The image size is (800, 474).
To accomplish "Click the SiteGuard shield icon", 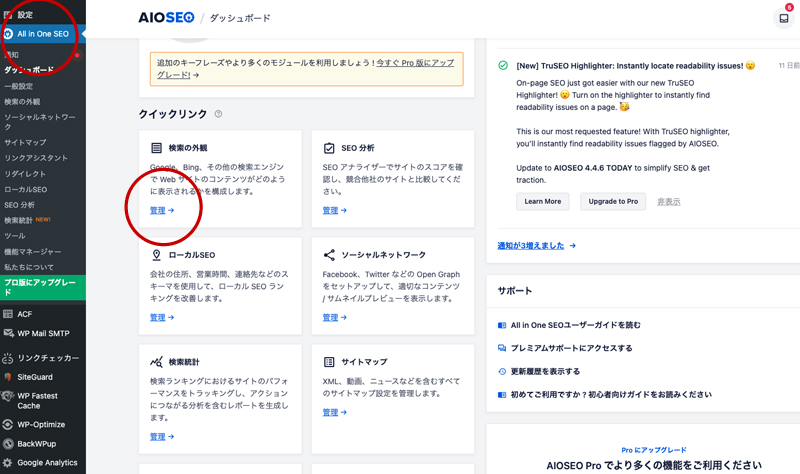I will click(8, 377).
